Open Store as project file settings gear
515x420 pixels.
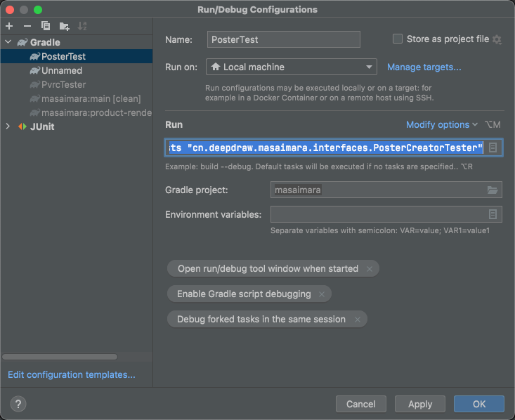pos(497,39)
